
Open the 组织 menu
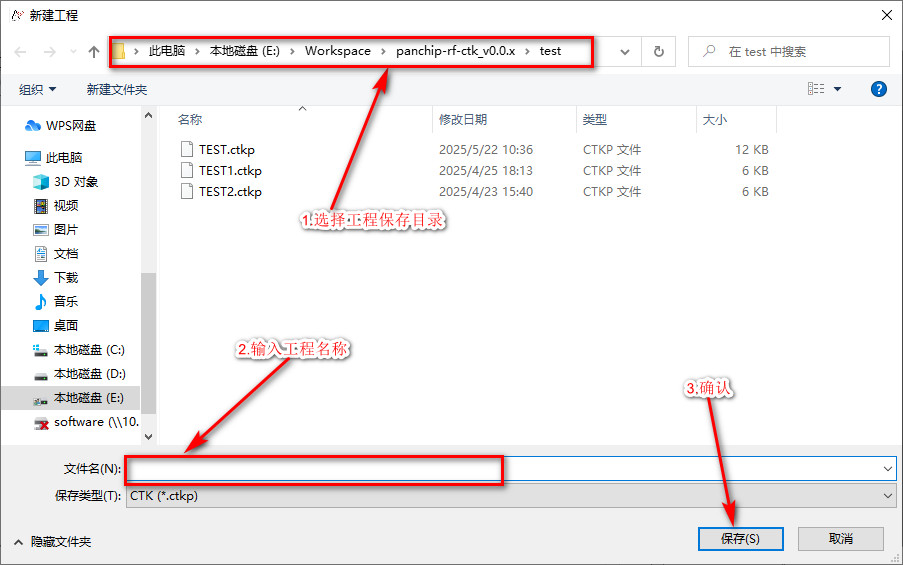(38, 89)
